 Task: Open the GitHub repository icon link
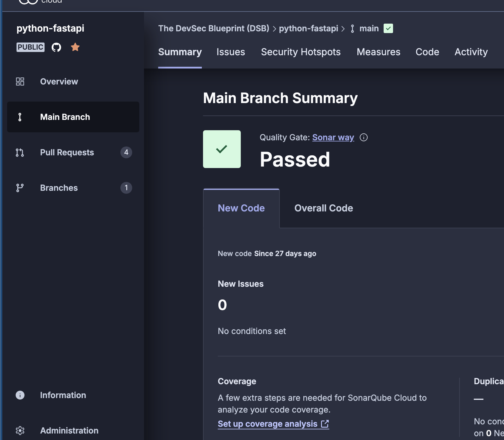(56, 47)
